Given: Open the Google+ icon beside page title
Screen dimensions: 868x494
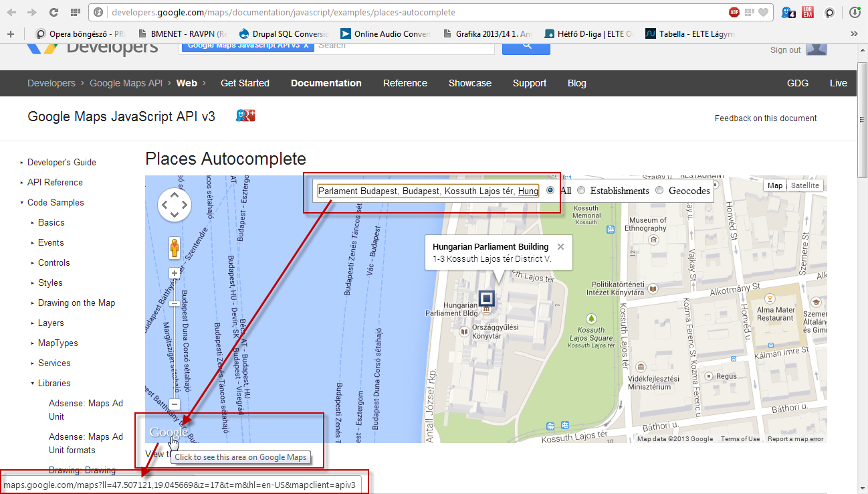Looking at the screenshot, I should (246, 116).
